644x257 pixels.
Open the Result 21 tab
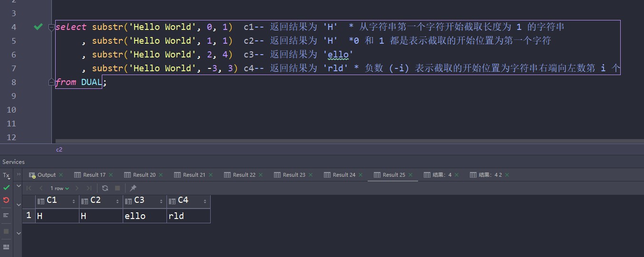tap(194, 175)
